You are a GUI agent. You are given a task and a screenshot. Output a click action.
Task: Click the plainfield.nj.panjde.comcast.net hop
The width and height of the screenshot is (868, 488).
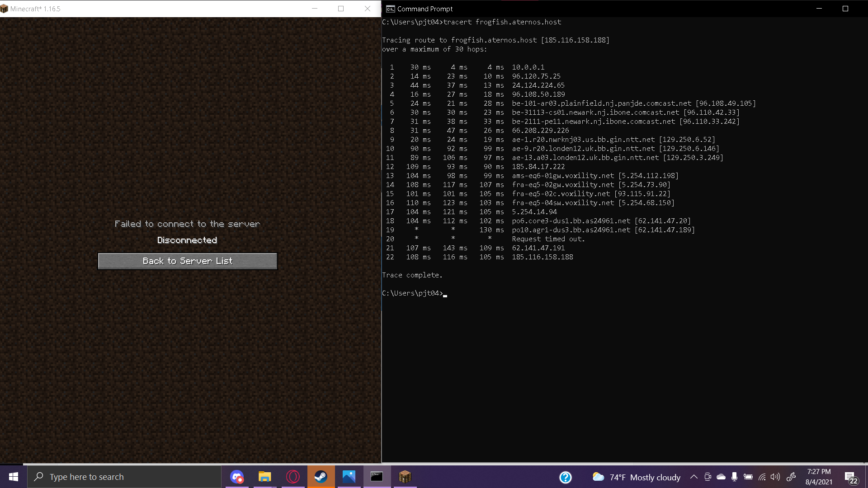click(634, 103)
